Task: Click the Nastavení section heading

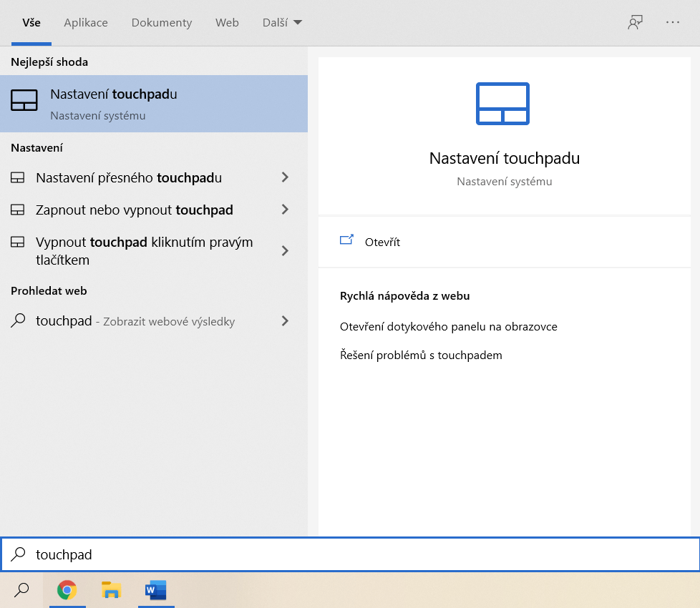Action: point(37,147)
